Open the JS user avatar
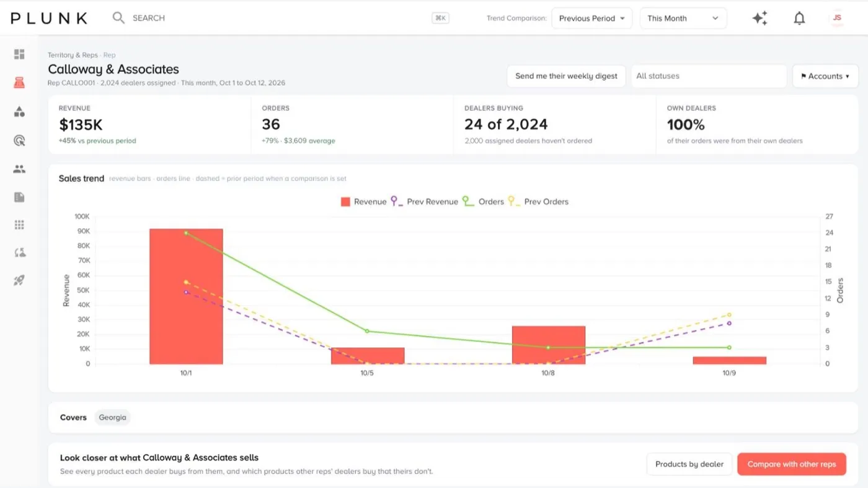The width and height of the screenshot is (868, 488). (x=837, y=18)
